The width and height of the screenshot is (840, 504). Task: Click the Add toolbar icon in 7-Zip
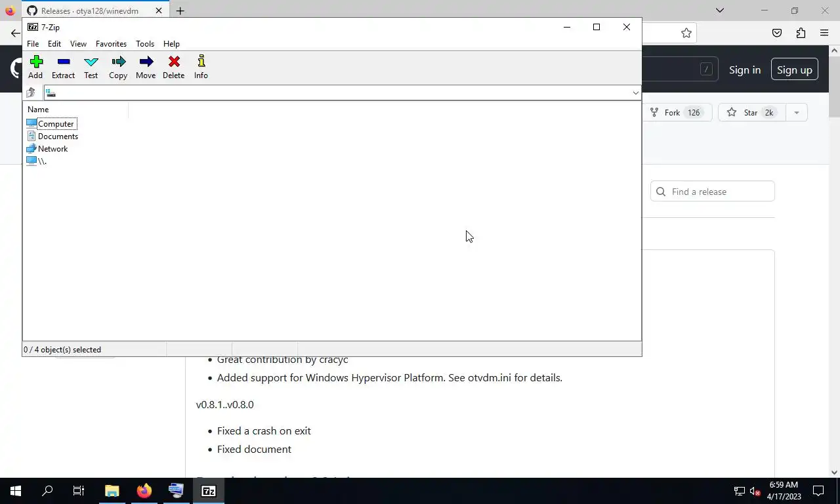coord(35,67)
